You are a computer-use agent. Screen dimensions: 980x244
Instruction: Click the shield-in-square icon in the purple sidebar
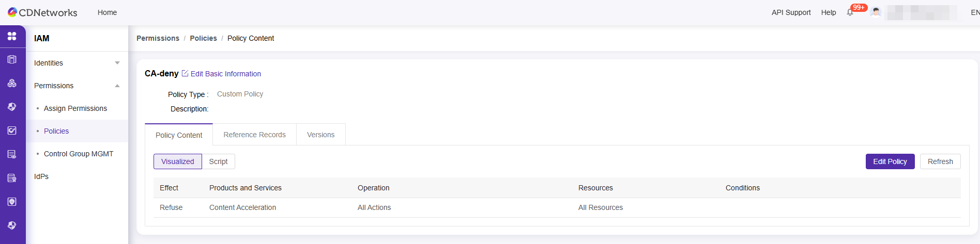[12, 202]
